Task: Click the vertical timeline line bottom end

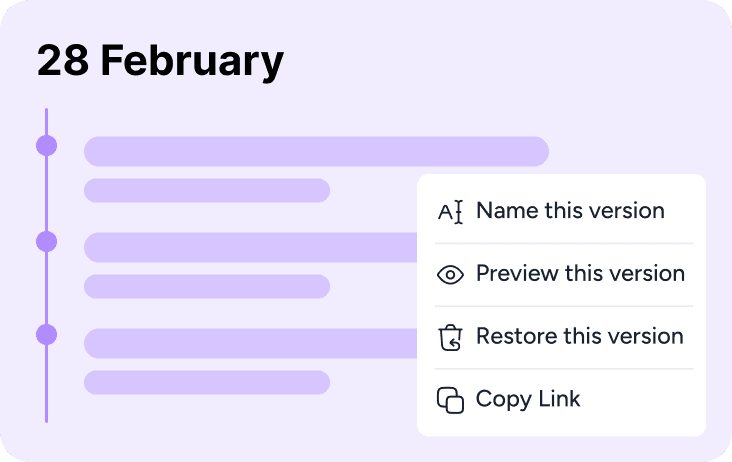Action: click(x=47, y=420)
